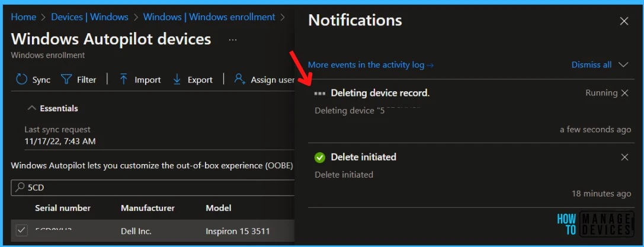Expand the Dismiss all chevron
This screenshot has height=247, width=644.
623,65
